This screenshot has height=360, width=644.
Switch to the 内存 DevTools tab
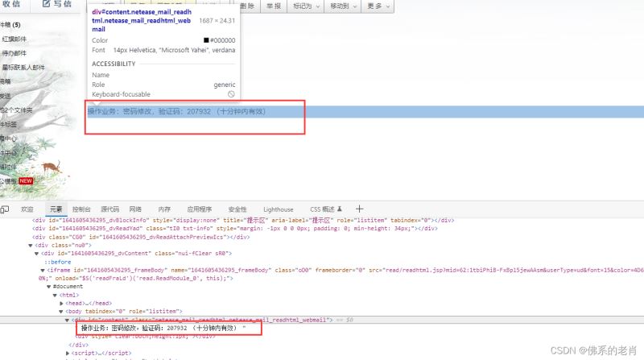tap(164, 209)
